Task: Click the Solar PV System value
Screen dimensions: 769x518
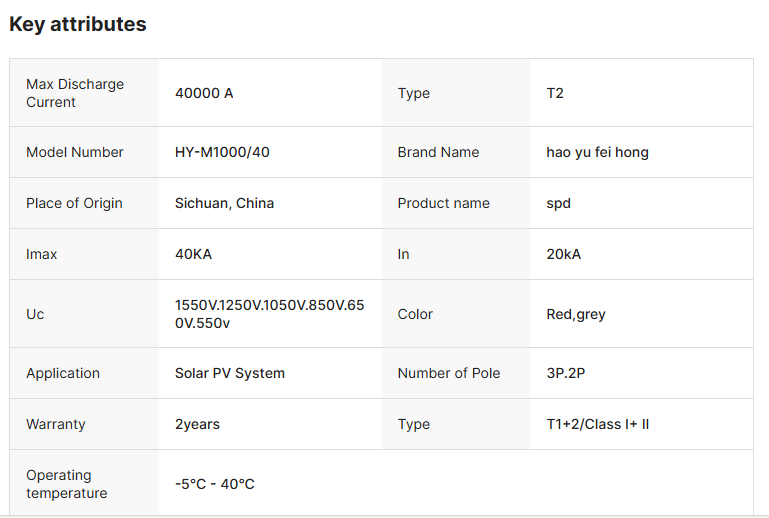Action: point(230,373)
